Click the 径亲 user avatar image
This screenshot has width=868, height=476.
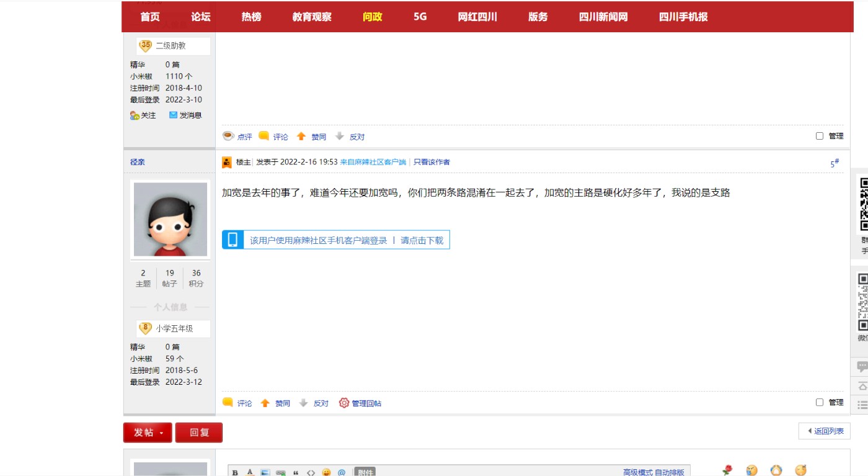tap(170, 219)
